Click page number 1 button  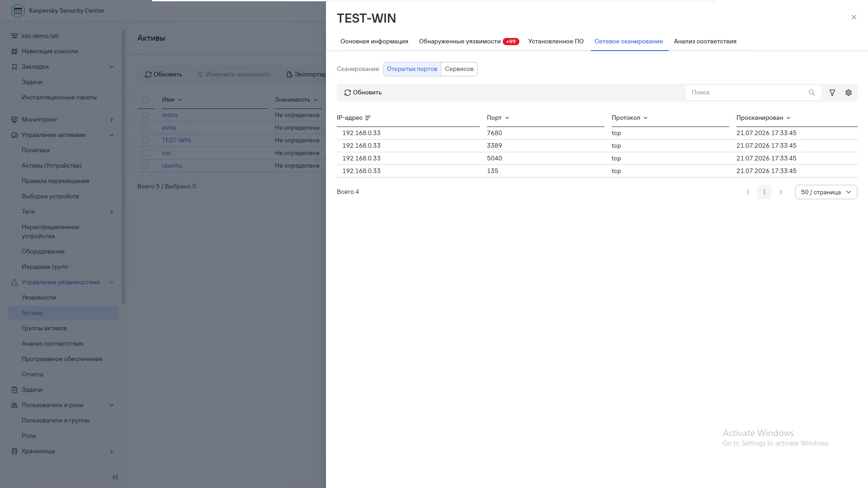click(764, 192)
